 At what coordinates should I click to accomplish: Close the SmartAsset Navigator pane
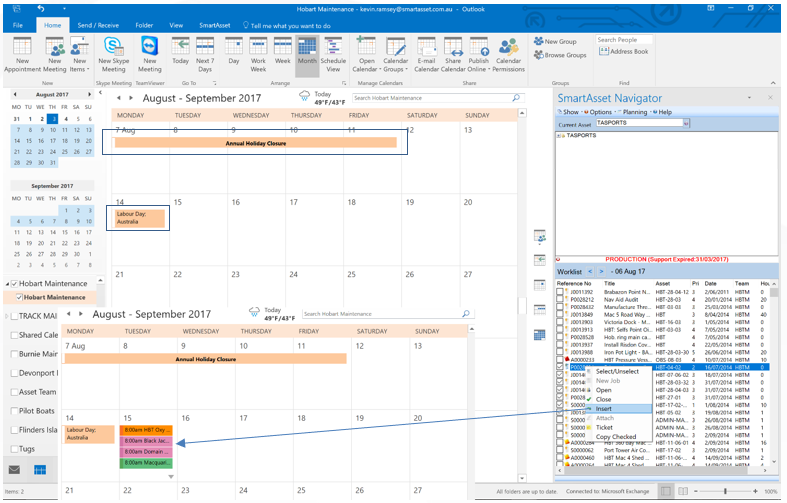coord(770,97)
